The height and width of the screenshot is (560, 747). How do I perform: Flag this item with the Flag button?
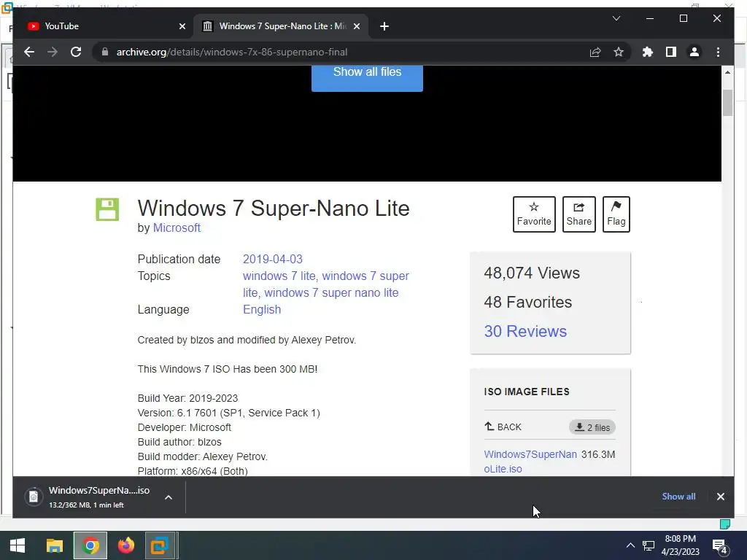616,214
